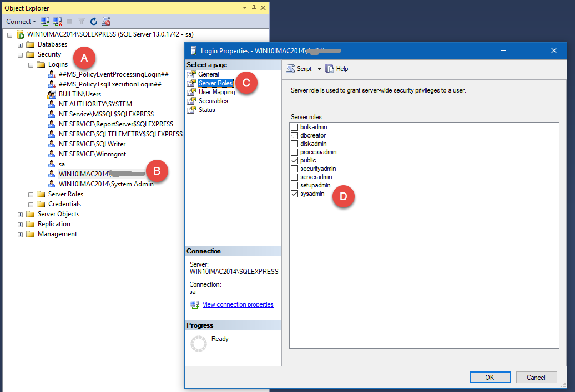
Task: Toggle the public server role checkbox
Action: tap(295, 160)
